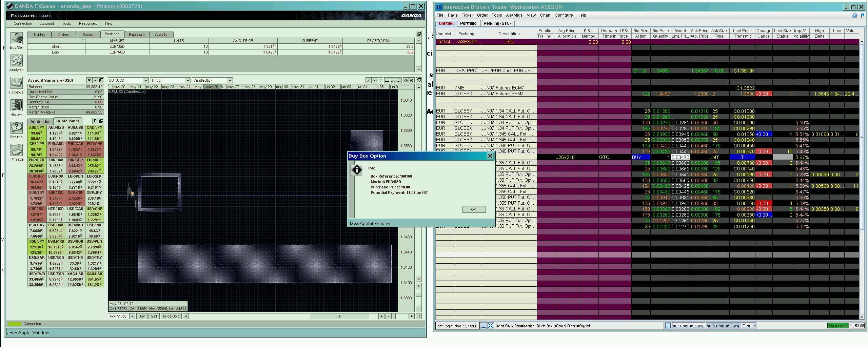The height and width of the screenshot is (347, 868).
Task: Toggle the BUY action cell in order row
Action: pyautogui.click(x=640, y=157)
